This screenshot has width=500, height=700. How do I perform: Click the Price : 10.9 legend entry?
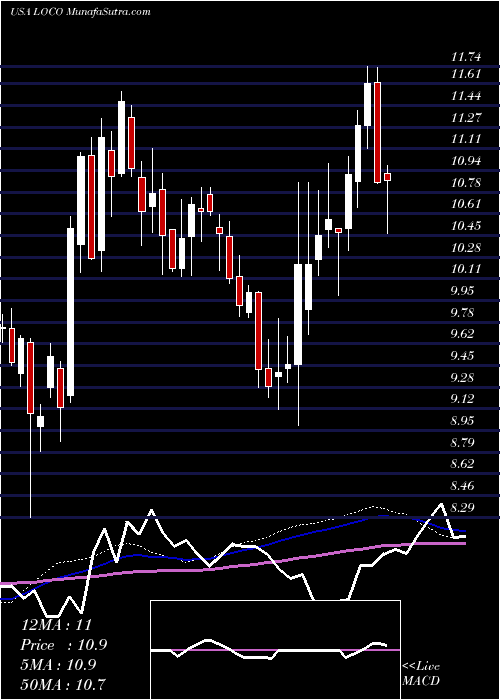(x=64, y=645)
